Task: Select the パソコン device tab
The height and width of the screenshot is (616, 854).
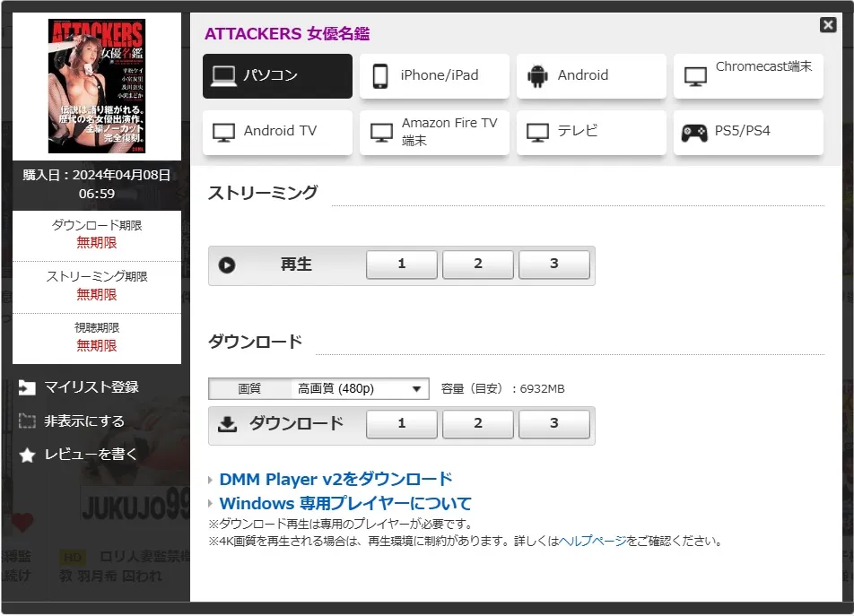Action: 277,75
